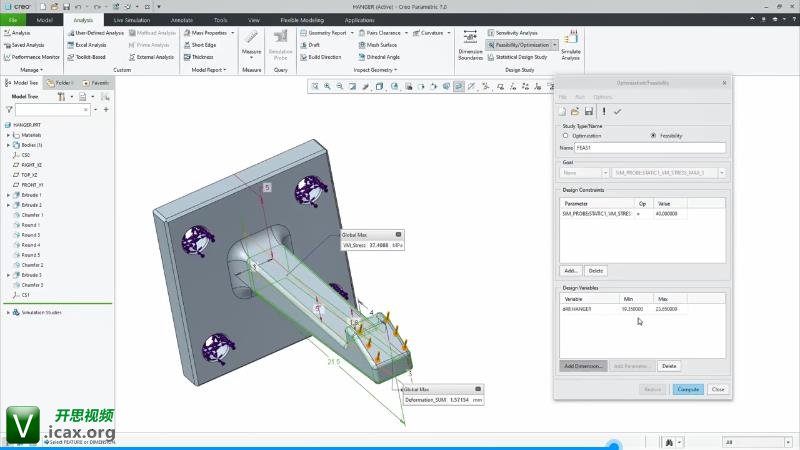Click the save study icon in dialog
Viewport: 800px width, 450px height.
tap(589, 111)
